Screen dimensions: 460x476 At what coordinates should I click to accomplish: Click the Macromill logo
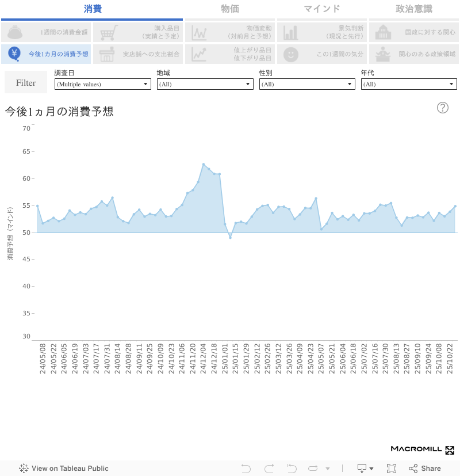click(423, 450)
